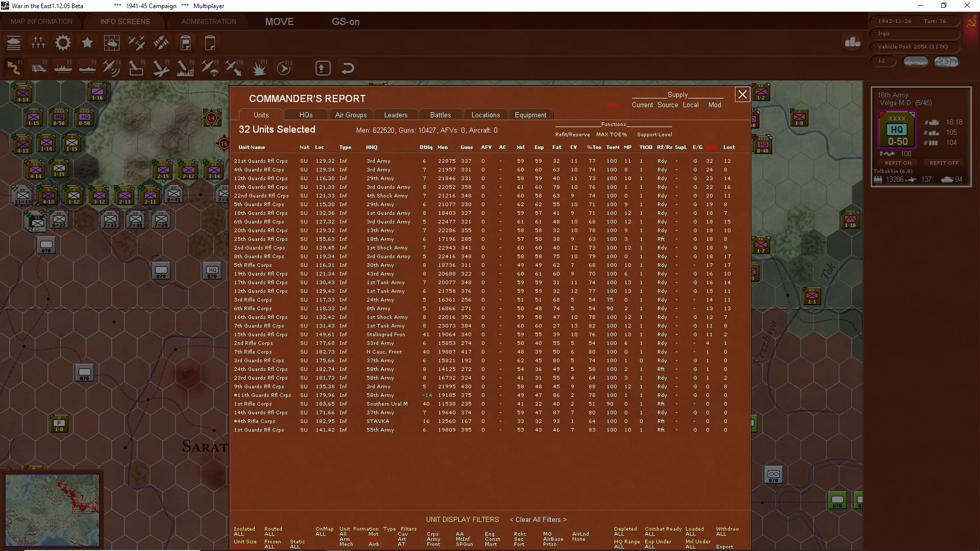Select F4 amphibious transport mode icon

(x=87, y=68)
